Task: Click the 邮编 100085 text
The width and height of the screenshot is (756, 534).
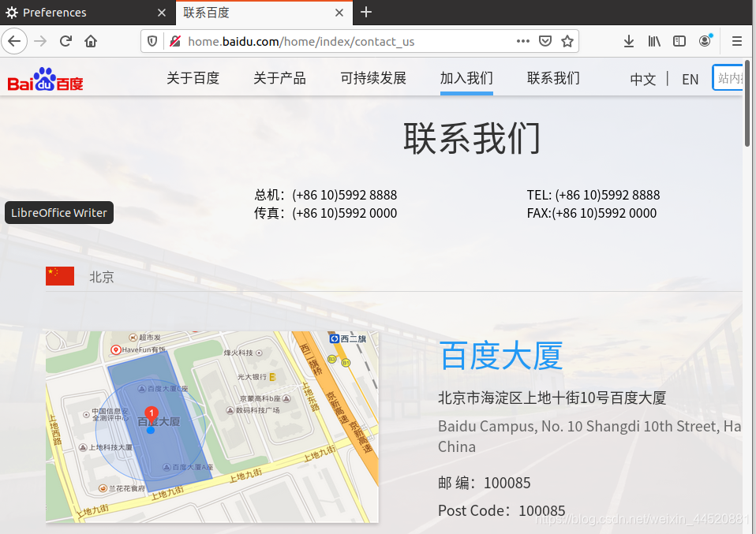Action: (x=484, y=483)
